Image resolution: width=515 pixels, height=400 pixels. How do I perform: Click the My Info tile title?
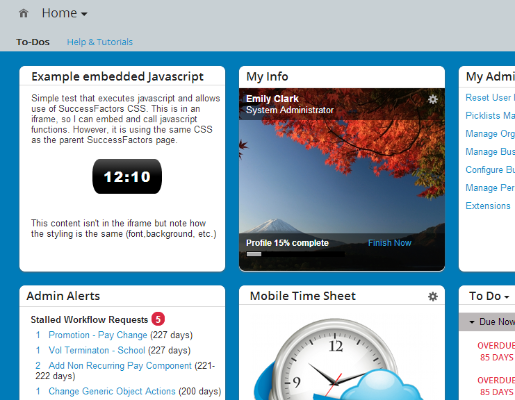pos(267,77)
